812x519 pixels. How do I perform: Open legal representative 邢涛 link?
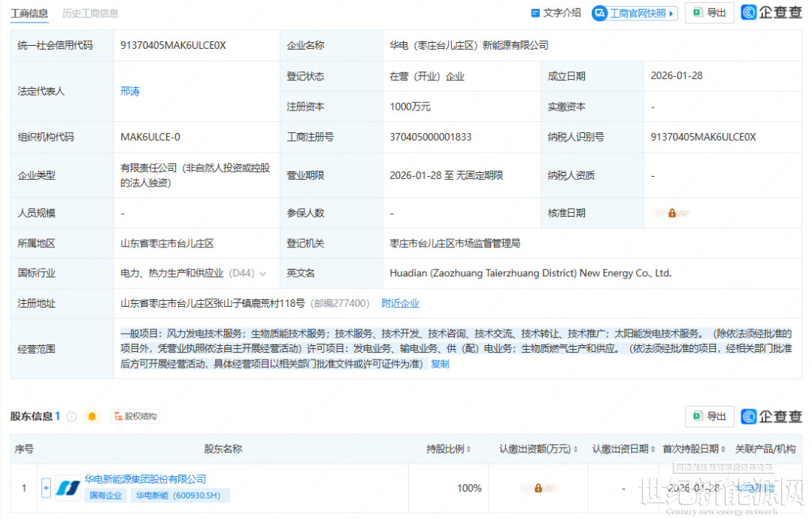[130, 91]
